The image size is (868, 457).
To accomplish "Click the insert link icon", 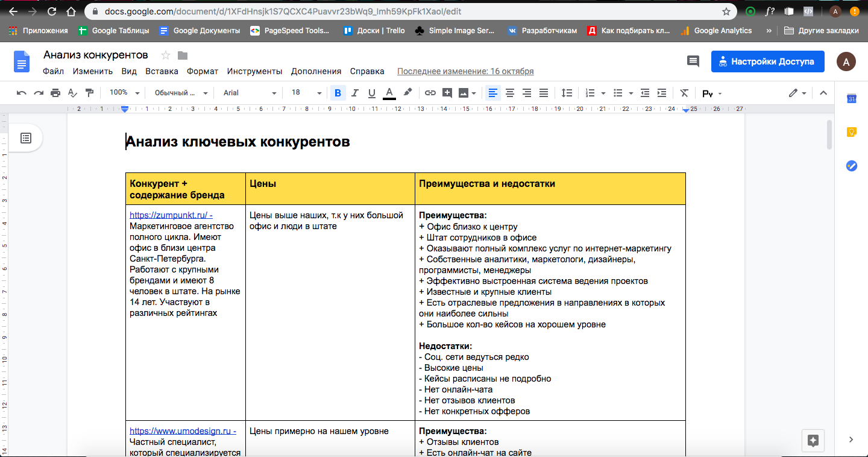I will (430, 93).
